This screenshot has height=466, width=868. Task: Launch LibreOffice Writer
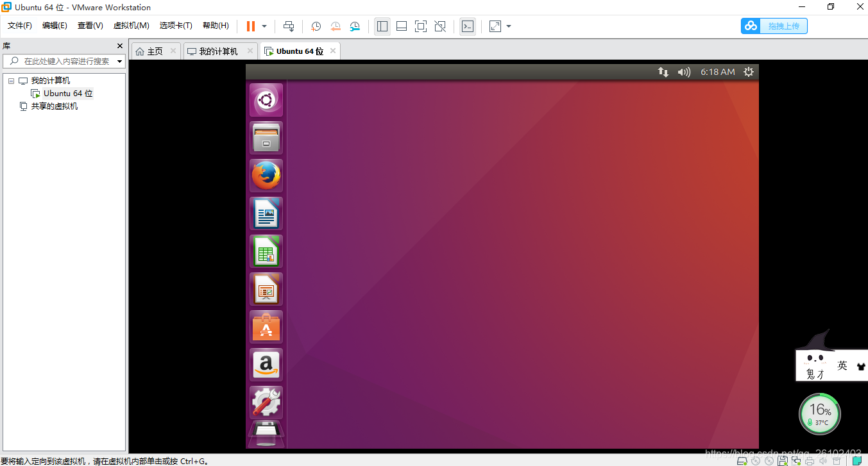tap(266, 213)
